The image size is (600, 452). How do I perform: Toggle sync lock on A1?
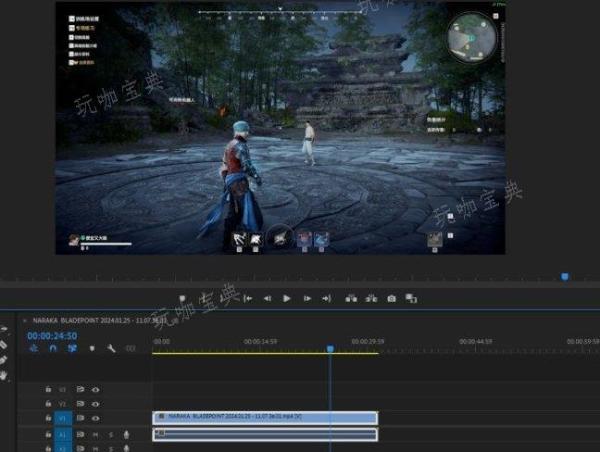[x=80, y=434]
